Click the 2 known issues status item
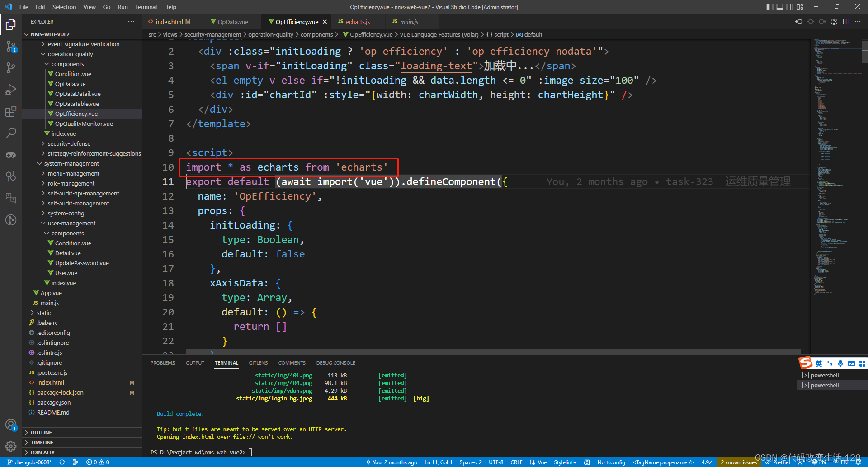868x467 pixels. [739, 462]
